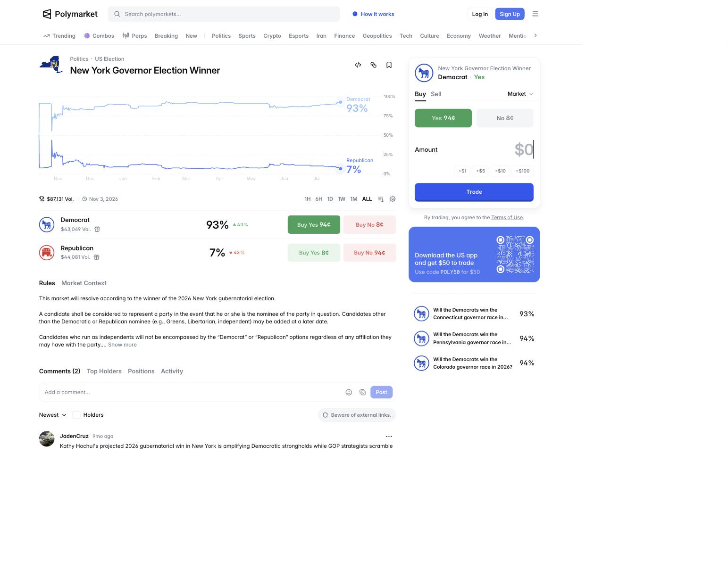Add $10 to the amount

(x=500, y=171)
